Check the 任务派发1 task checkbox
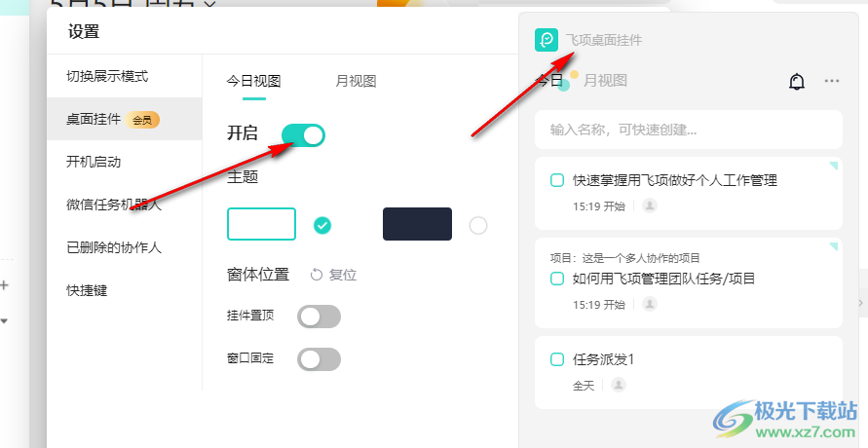This screenshot has height=448, width=868. coord(557,359)
